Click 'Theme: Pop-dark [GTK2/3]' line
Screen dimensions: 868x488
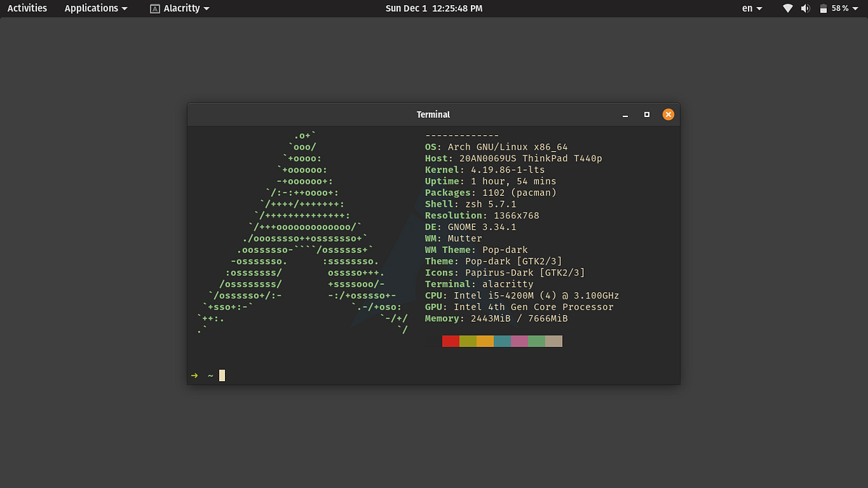click(493, 261)
